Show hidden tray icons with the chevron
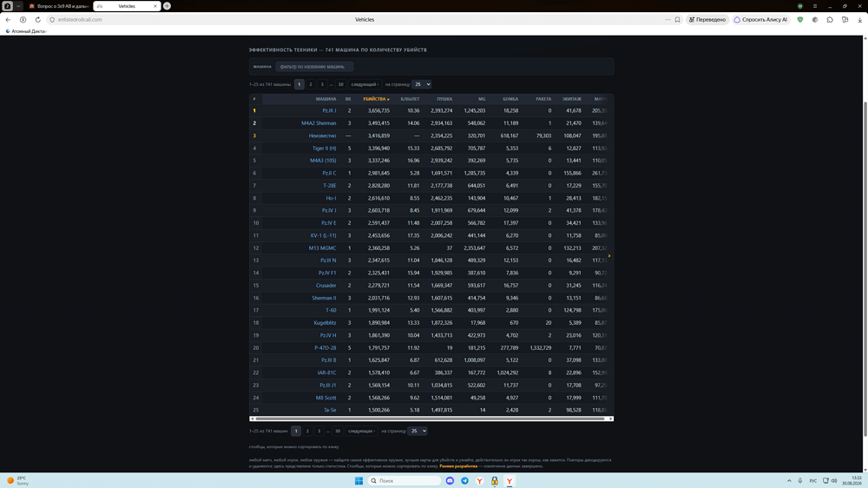Image resolution: width=868 pixels, height=488 pixels. click(x=789, y=481)
